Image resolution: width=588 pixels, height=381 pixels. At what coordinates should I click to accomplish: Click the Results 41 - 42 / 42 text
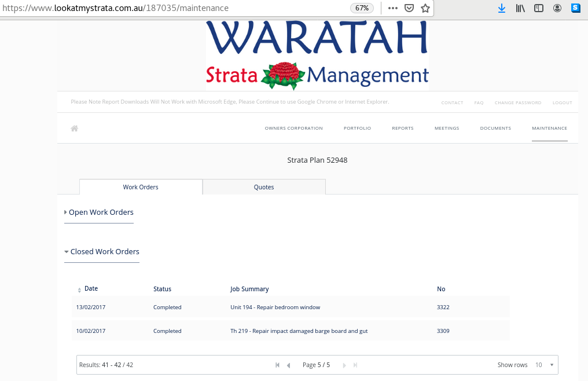point(106,365)
